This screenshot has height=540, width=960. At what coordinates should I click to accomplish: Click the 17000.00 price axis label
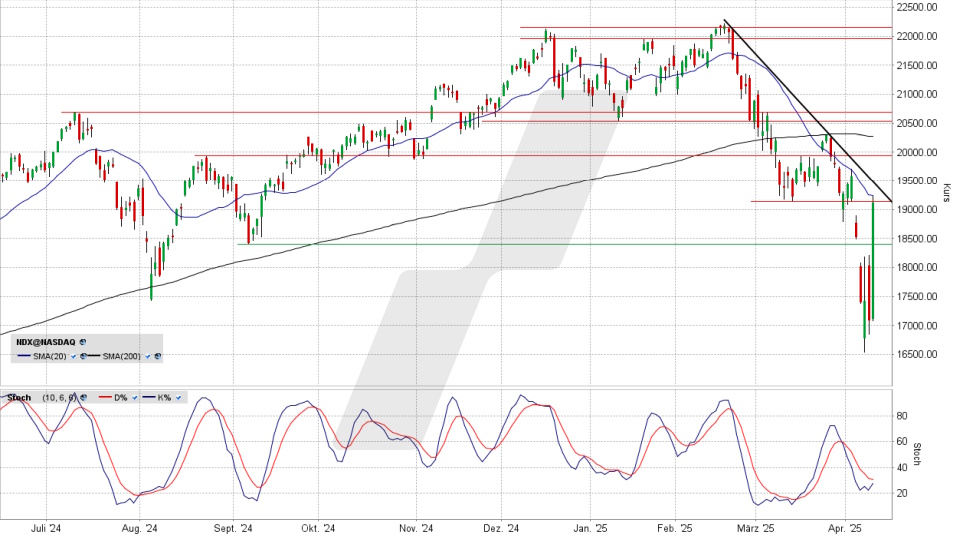(917, 326)
